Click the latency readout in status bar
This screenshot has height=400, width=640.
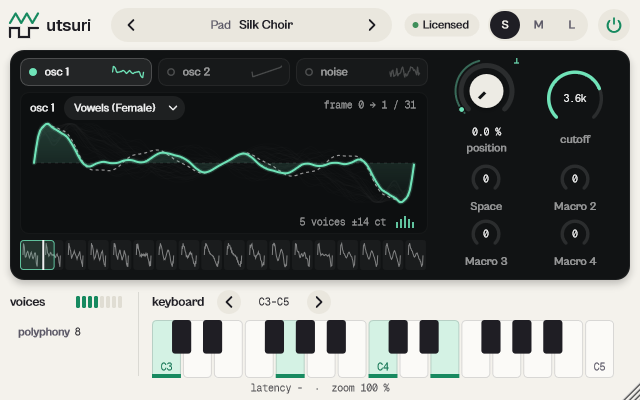click(x=276, y=388)
